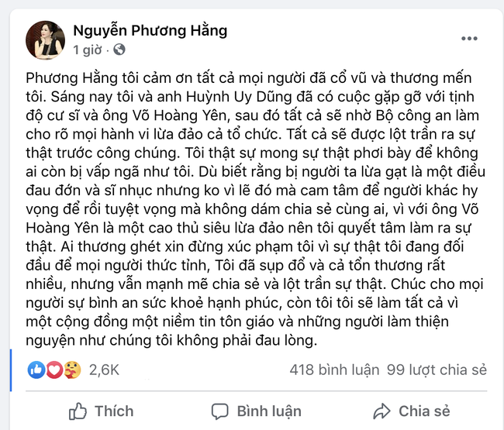Click the thumbs-up icon beside Thích
Screen dimensions: 504x430
[x=78, y=411]
